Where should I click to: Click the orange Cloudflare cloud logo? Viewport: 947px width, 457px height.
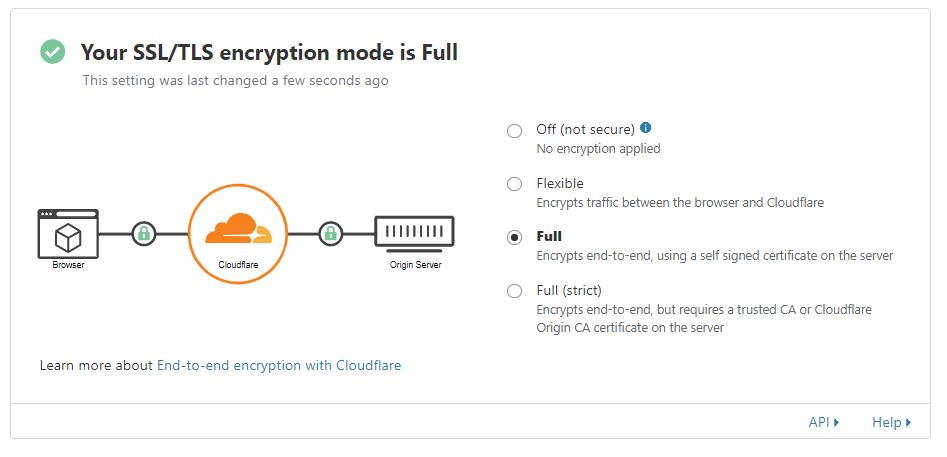pos(238,229)
